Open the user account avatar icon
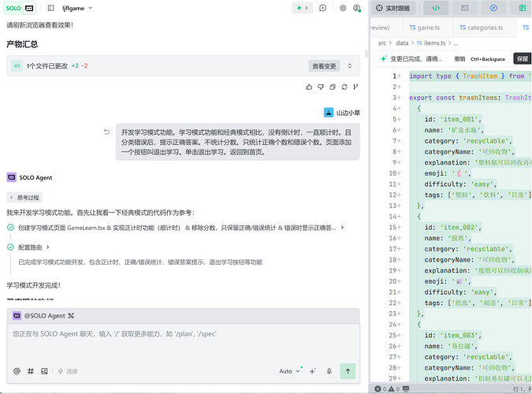The width and height of the screenshot is (532, 394). [x=356, y=8]
